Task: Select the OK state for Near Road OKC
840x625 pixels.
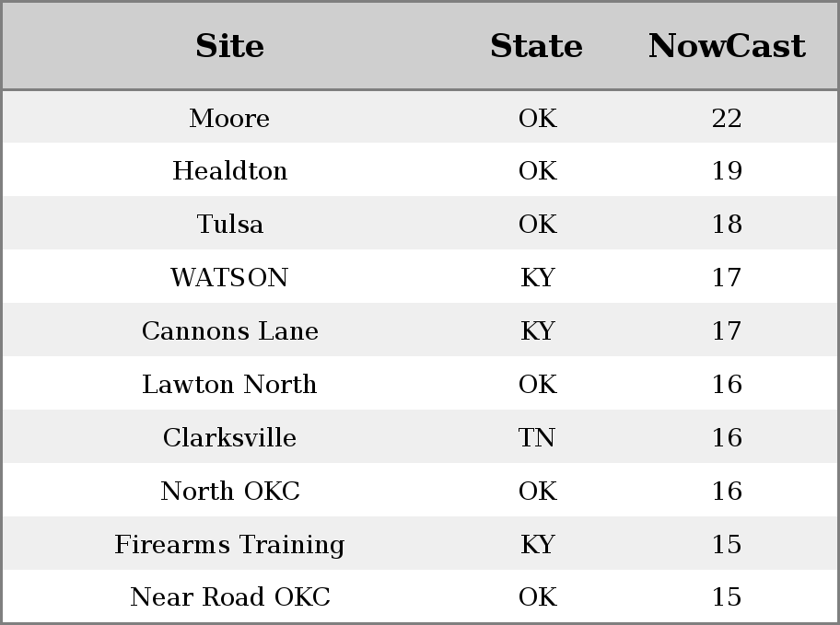Action: [x=537, y=596]
